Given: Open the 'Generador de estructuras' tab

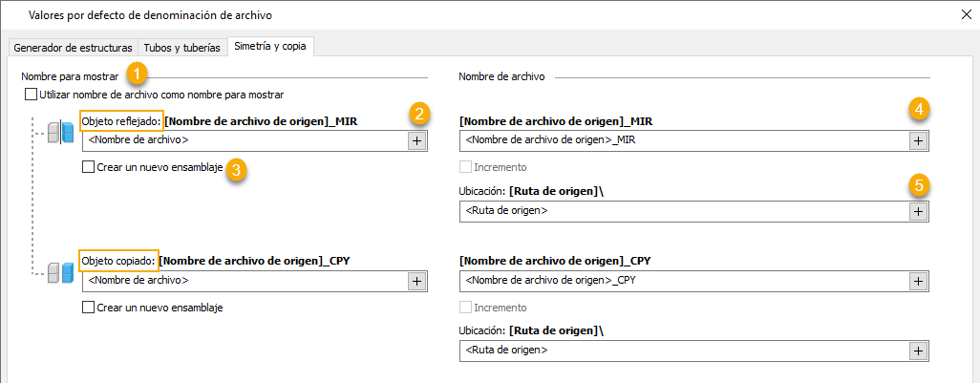Looking at the screenshot, I should click(x=73, y=47).
